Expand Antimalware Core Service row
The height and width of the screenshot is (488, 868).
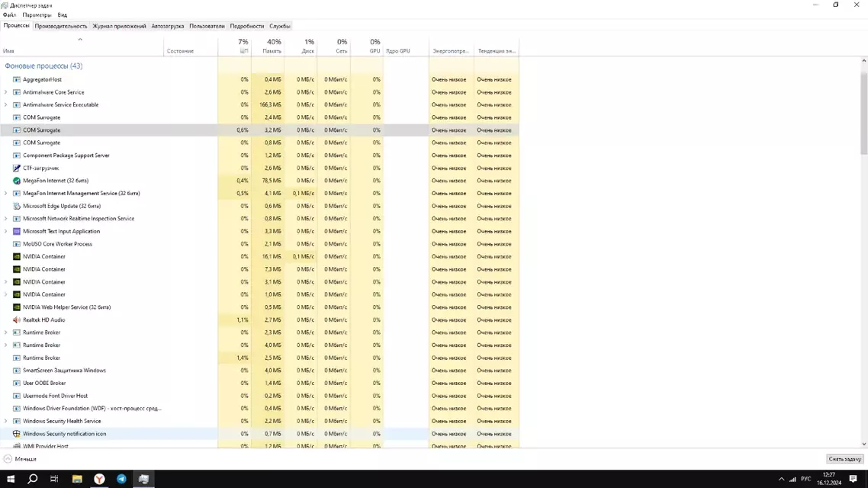click(x=5, y=92)
